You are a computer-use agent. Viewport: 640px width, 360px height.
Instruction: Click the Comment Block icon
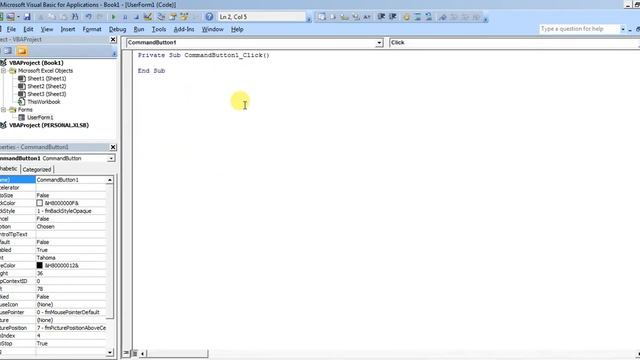click(417, 17)
